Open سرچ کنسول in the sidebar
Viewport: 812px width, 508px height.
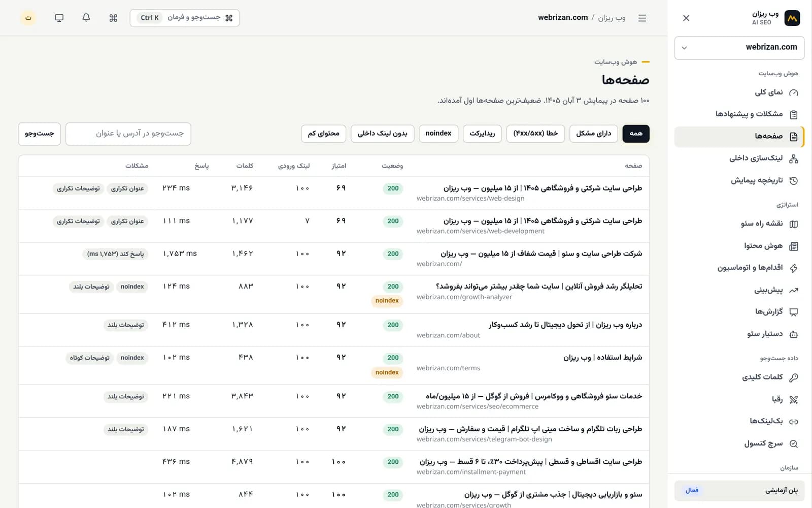coord(739,443)
